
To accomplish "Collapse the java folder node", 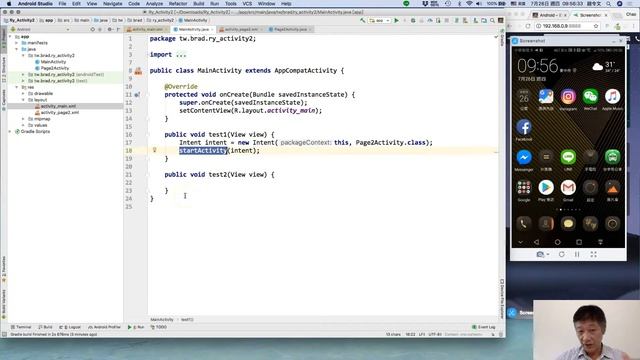I will click(x=17, y=49).
